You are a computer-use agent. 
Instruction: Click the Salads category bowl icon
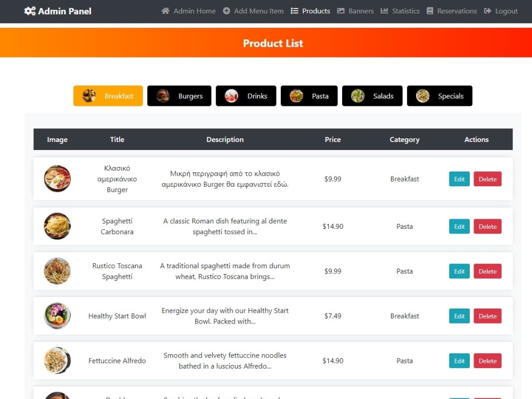tap(358, 96)
